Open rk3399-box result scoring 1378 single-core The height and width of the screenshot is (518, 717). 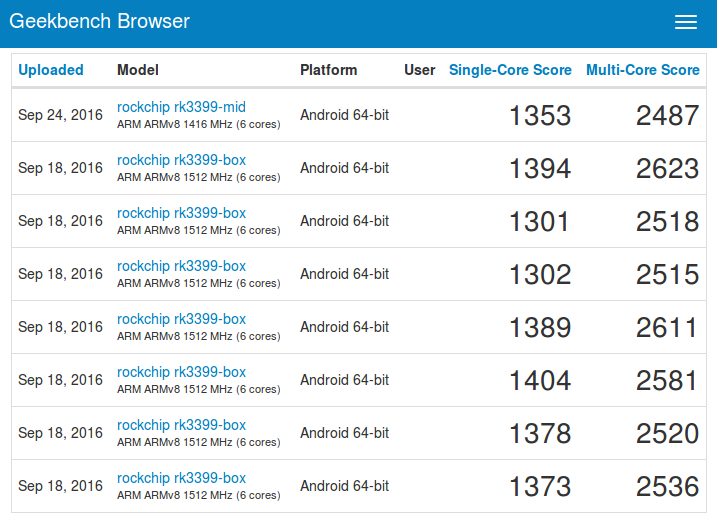click(x=181, y=425)
